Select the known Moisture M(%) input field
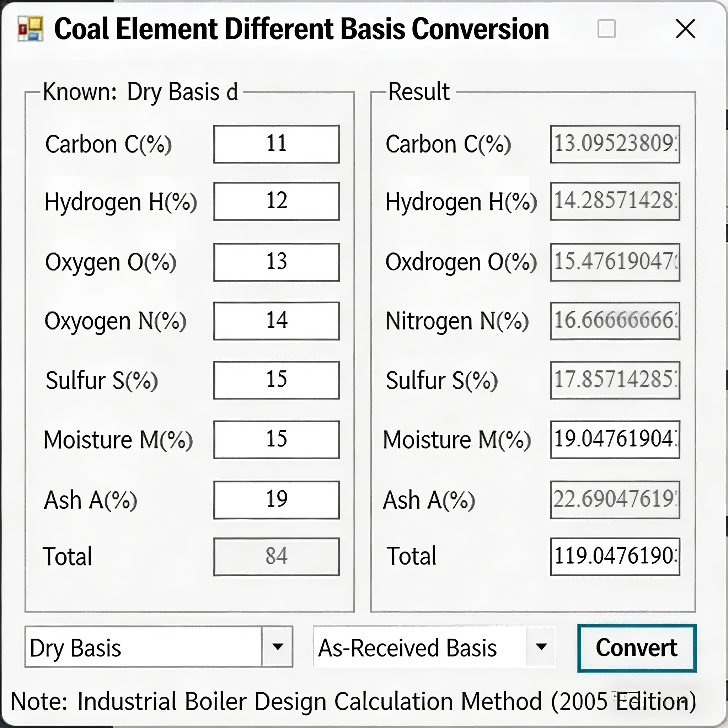The height and width of the screenshot is (728, 728). [276, 439]
